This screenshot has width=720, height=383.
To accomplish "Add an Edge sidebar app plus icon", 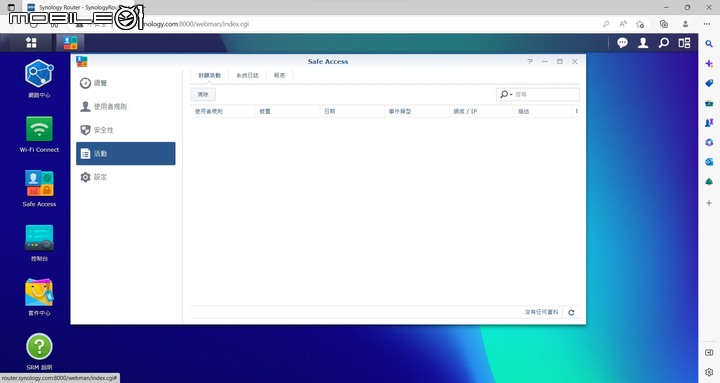I will 709,203.
